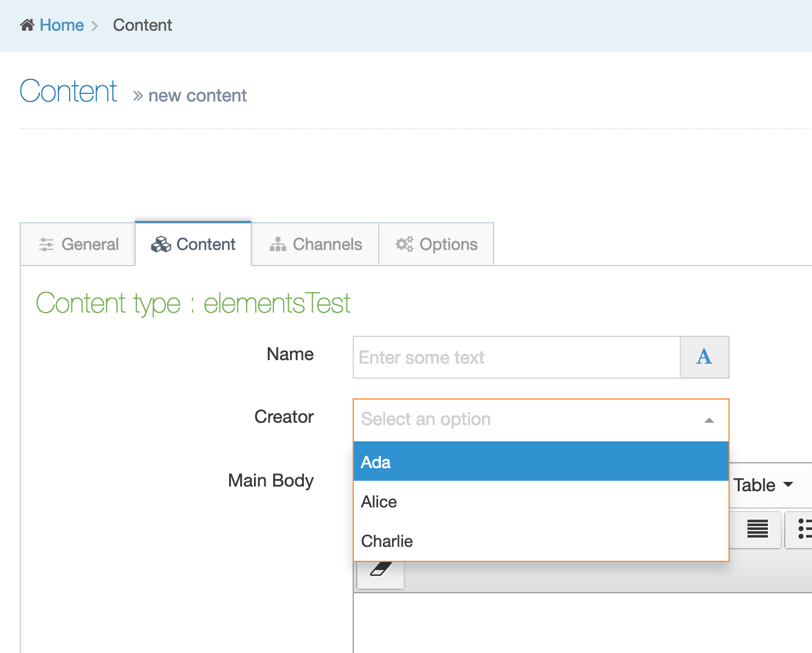Apply justify alignment in the editor toolbar
The height and width of the screenshot is (653, 812).
point(757,529)
